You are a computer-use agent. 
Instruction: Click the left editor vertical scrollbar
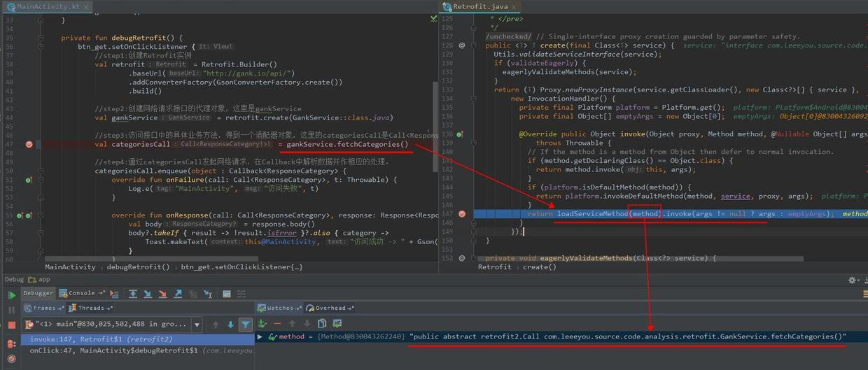435,127
